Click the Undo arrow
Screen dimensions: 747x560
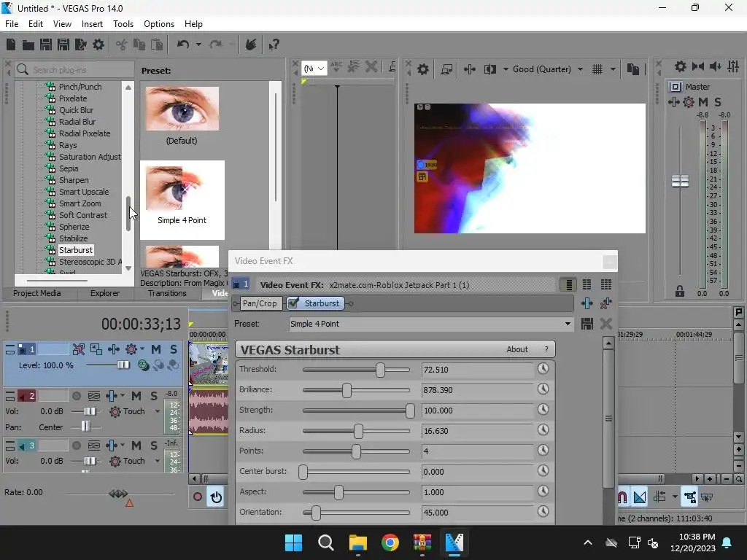[x=182, y=44]
